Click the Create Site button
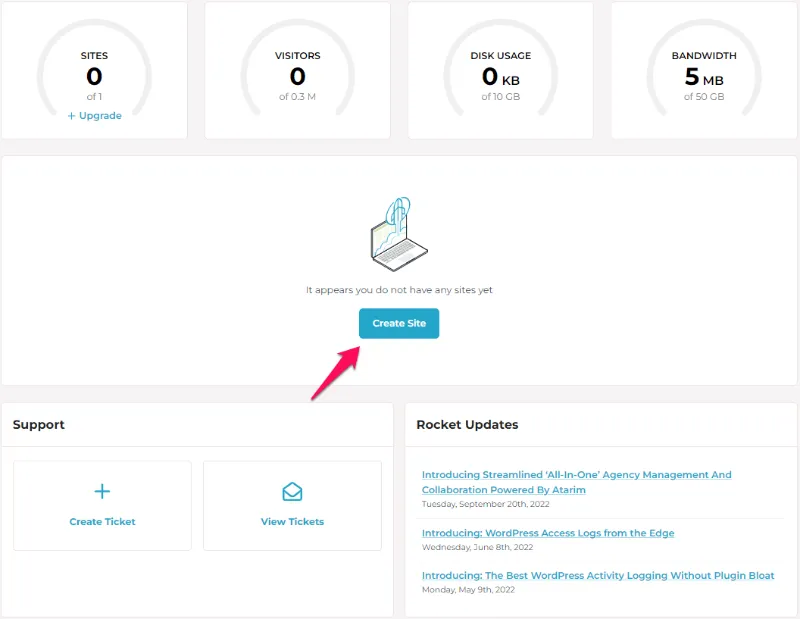Screen dimensions: 800x619 (398, 323)
